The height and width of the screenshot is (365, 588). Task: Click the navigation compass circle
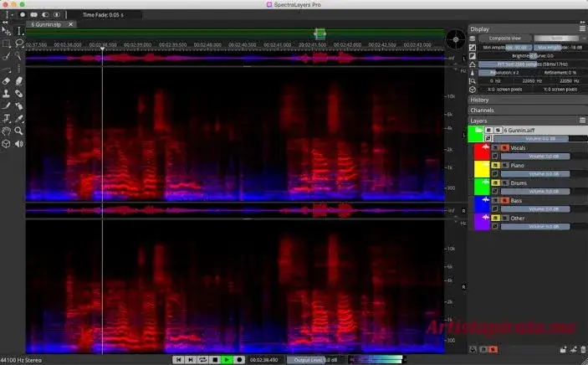pos(456,39)
